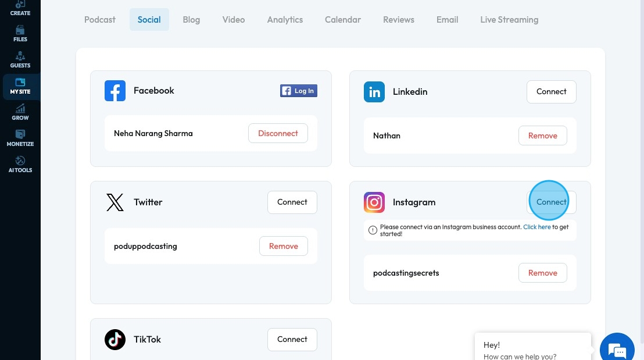This screenshot has width=644, height=360.
Task: Open the Files sidebar icon
Action: click(x=20, y=34)
